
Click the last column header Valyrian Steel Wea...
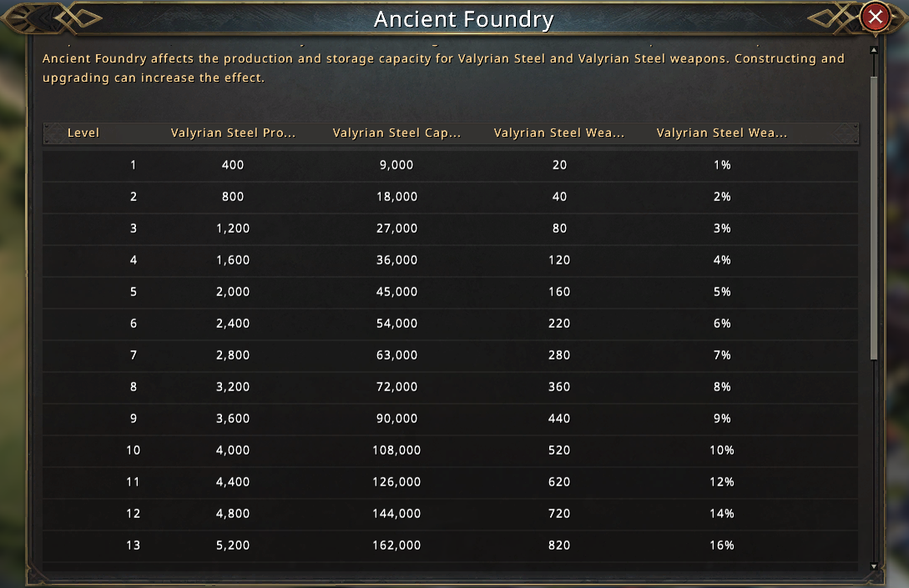pos(722,133)
